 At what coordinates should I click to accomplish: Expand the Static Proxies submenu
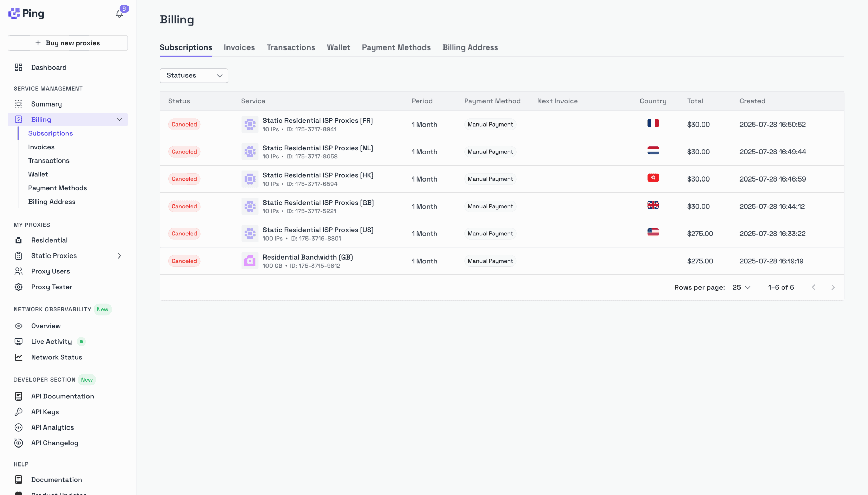119,256
